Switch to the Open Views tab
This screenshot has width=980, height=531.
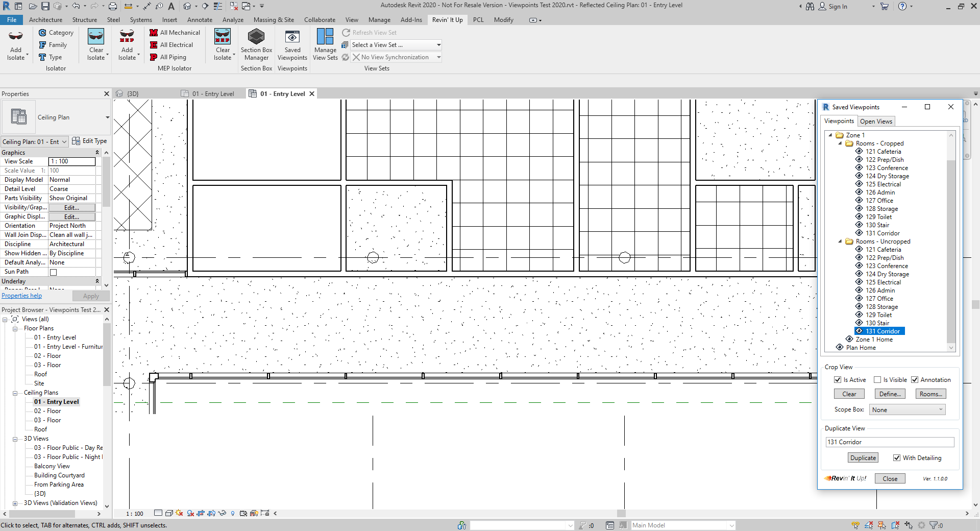pyautogui.click(x=876, y=122)
